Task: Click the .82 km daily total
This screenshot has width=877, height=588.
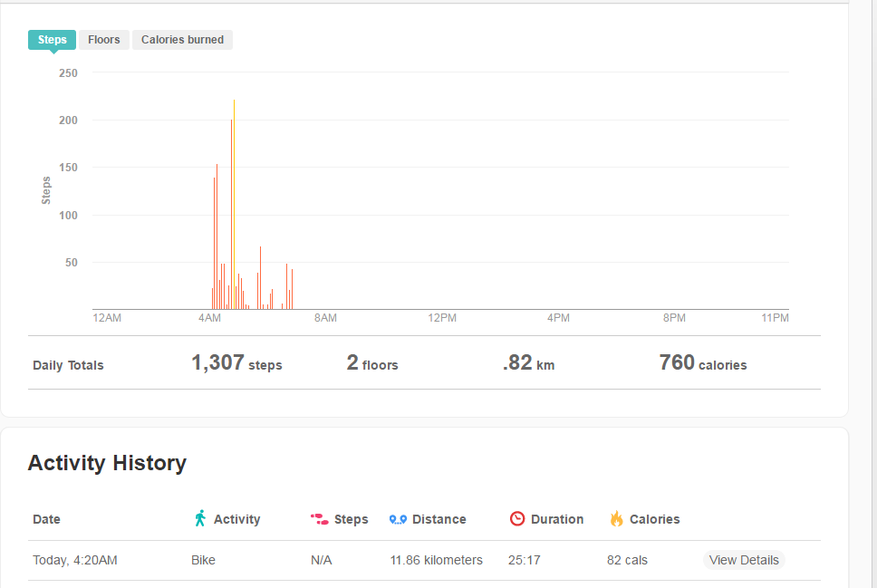Action: point(528,363)
